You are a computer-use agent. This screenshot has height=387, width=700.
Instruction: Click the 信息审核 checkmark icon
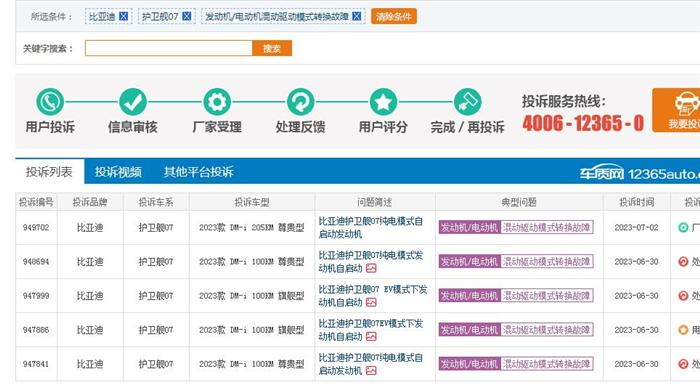pos(133,102)
